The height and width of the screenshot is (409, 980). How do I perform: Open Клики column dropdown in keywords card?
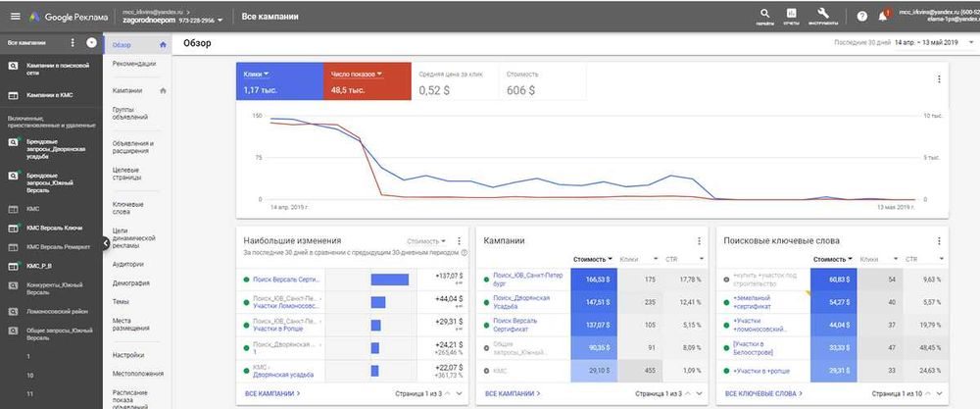tap(879, 259)
